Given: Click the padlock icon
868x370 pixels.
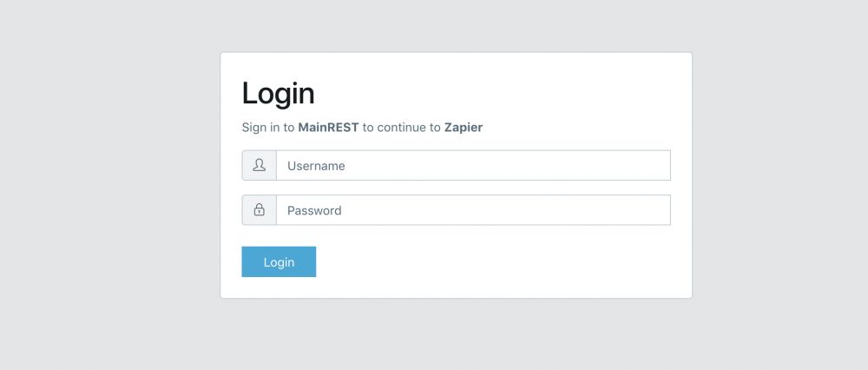Looking at the screenshot, I should 259,209.
